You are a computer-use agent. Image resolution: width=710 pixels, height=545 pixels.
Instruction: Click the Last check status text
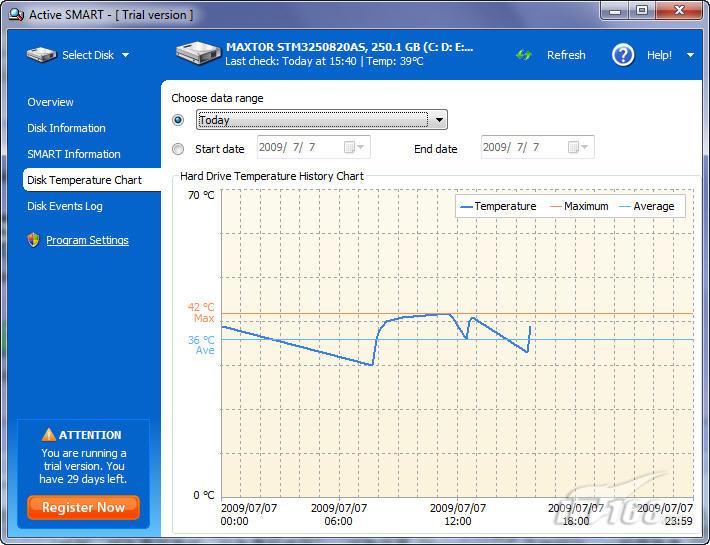tap(324, 61)
